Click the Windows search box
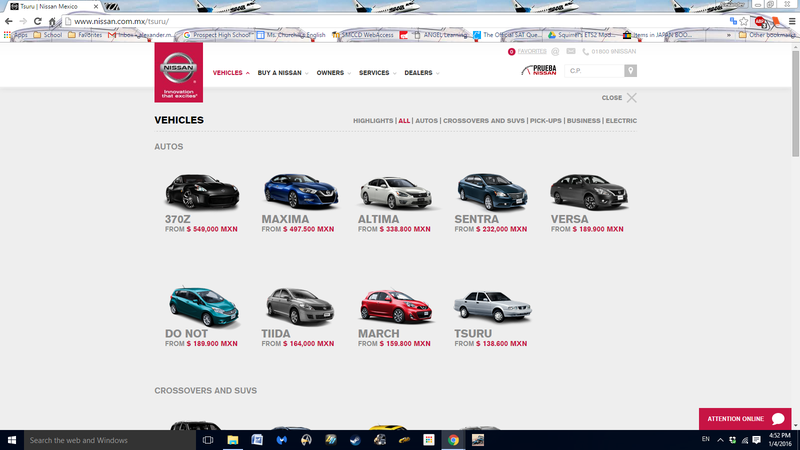 pos(110,440)
